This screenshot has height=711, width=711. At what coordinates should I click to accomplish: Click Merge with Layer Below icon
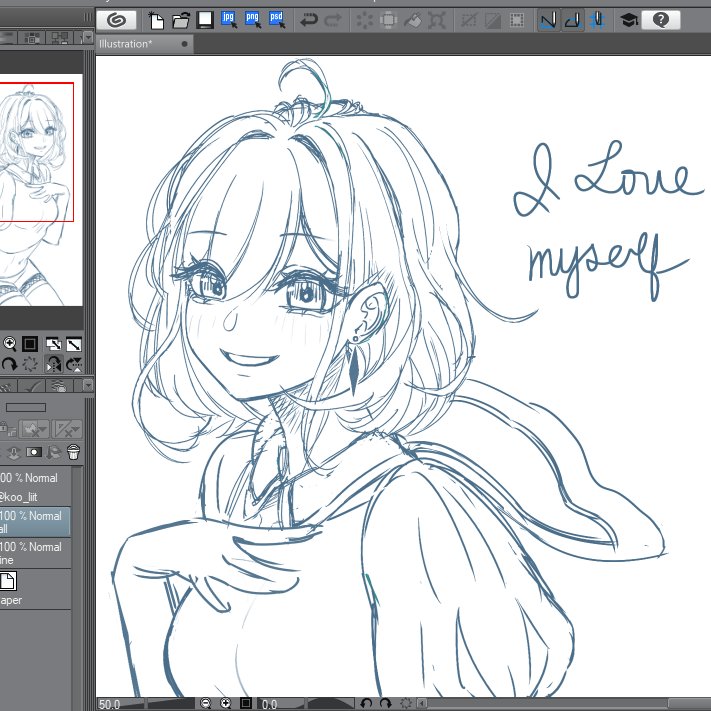coord(14,453)
